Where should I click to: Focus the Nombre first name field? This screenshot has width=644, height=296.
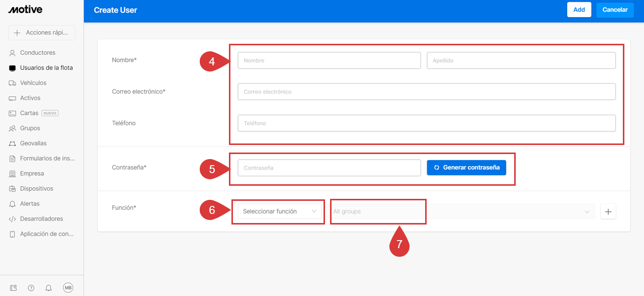[x=329, y=60]
